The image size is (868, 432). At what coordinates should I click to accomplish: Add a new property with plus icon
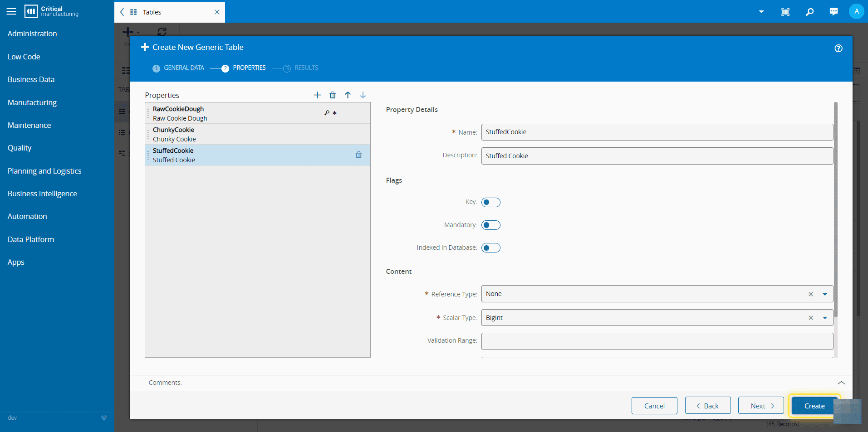[317, 95]
